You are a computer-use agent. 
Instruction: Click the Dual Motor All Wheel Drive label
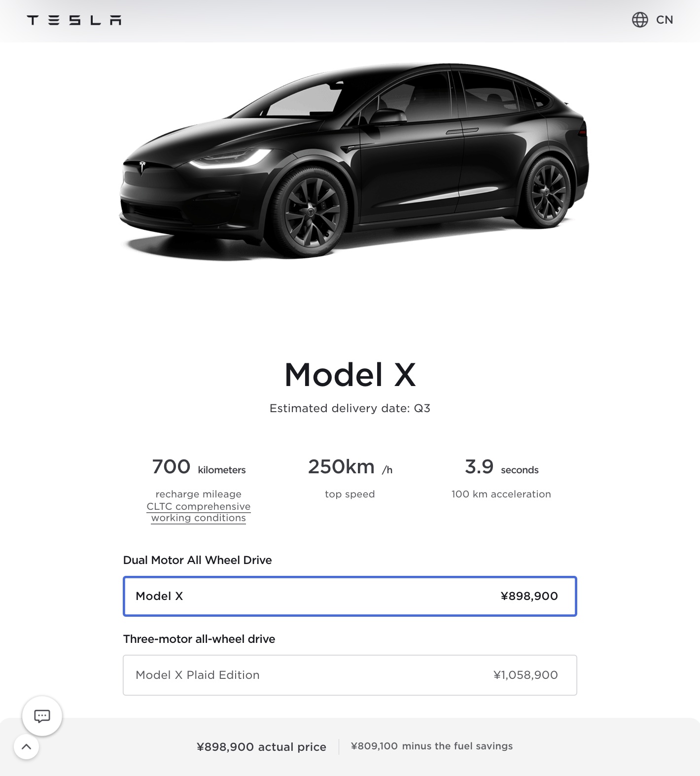(197, 560)
